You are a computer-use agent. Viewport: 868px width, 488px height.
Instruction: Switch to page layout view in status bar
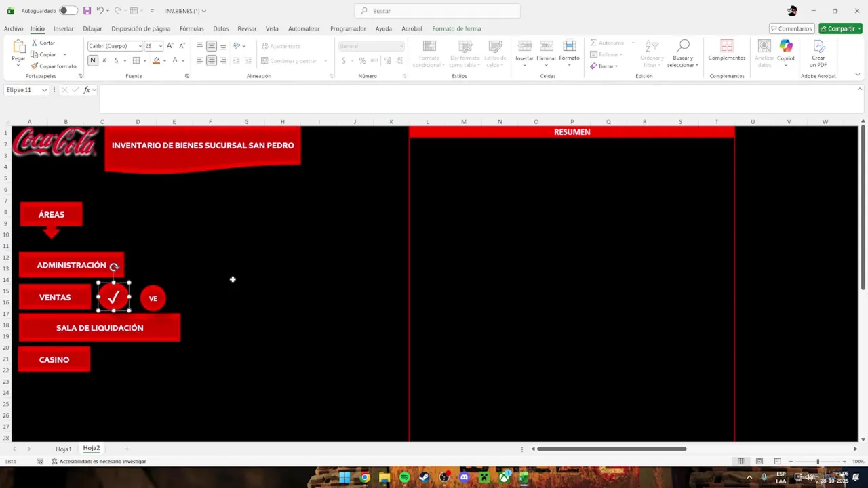tap(759, 462)
